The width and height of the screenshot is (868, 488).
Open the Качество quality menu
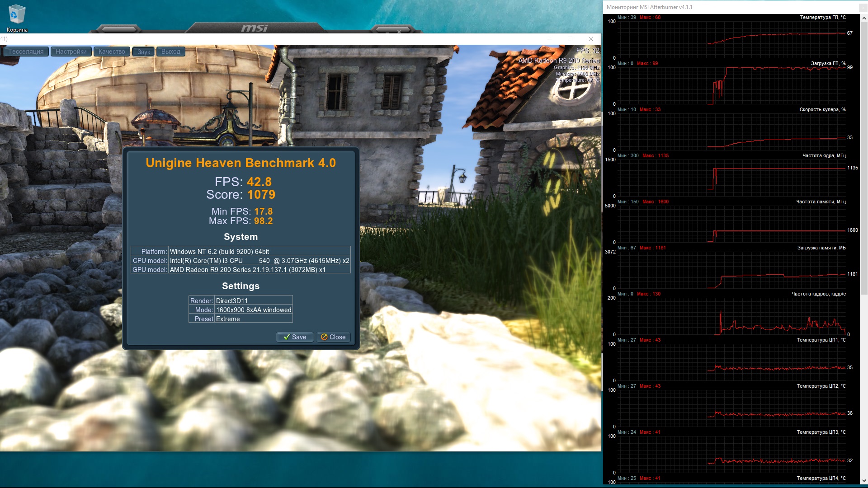[x=112, y=52]
